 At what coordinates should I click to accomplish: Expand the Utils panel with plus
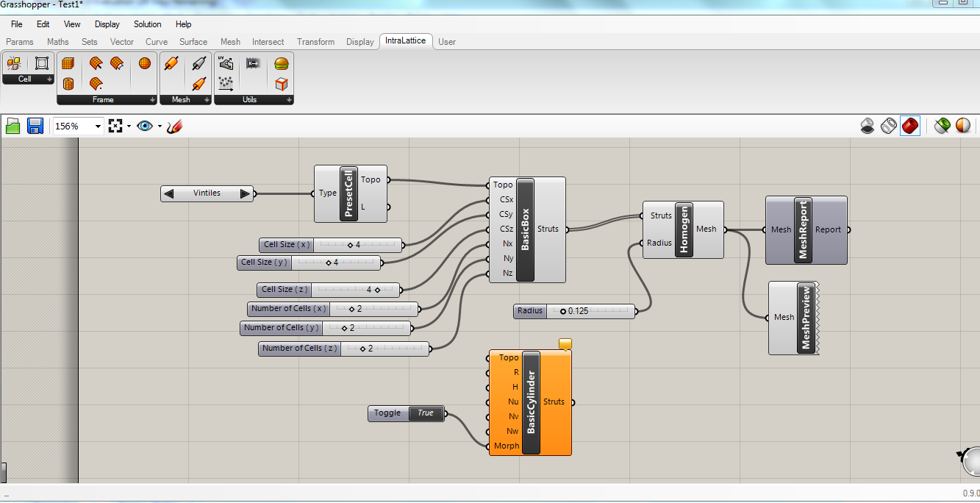point(288,100)
